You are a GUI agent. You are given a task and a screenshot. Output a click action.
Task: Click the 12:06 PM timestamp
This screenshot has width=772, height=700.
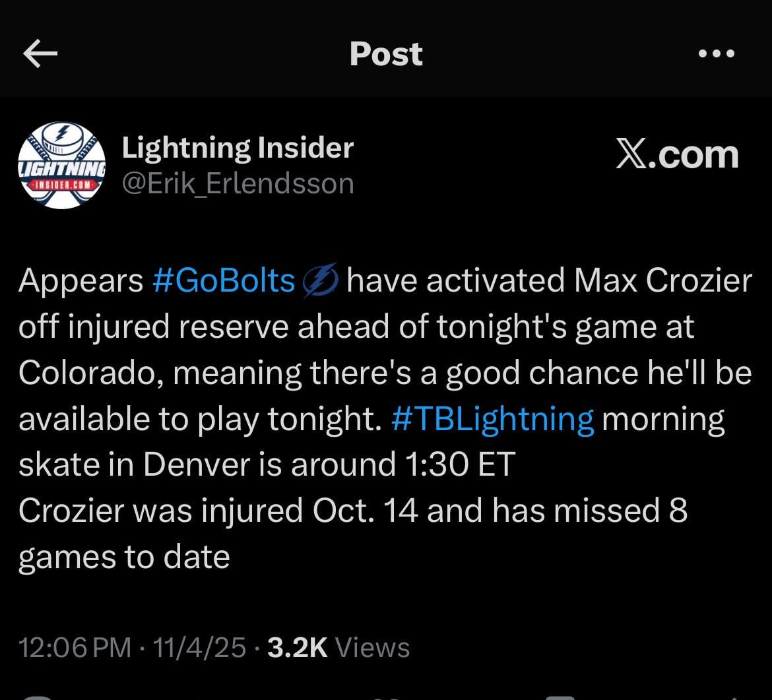point(75,647)
